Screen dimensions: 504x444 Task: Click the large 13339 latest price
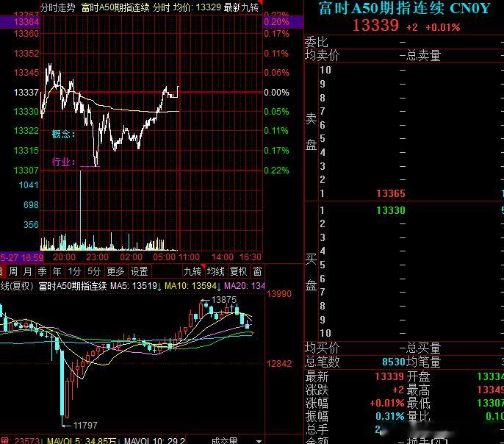375,26
